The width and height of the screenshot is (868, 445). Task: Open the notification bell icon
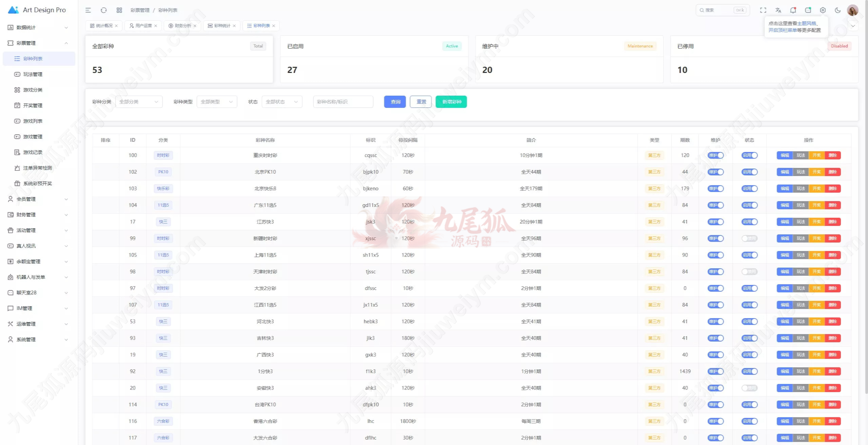(793, 10)
